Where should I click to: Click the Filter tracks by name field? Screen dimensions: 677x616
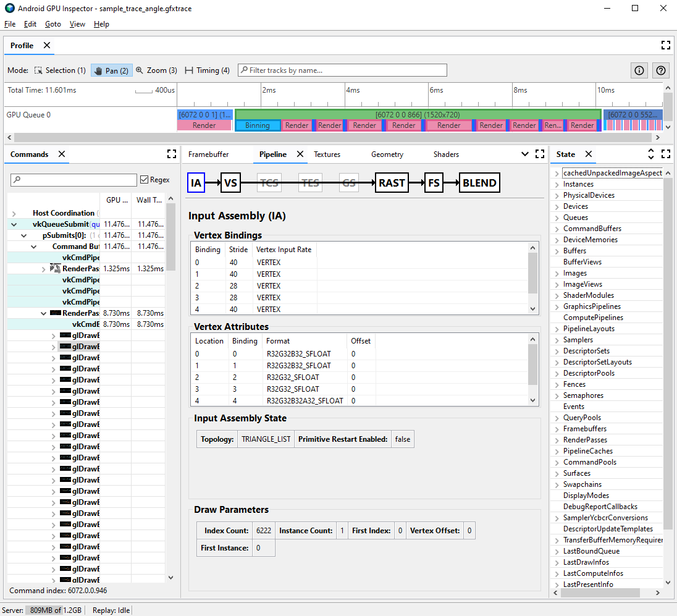[342, 70]
